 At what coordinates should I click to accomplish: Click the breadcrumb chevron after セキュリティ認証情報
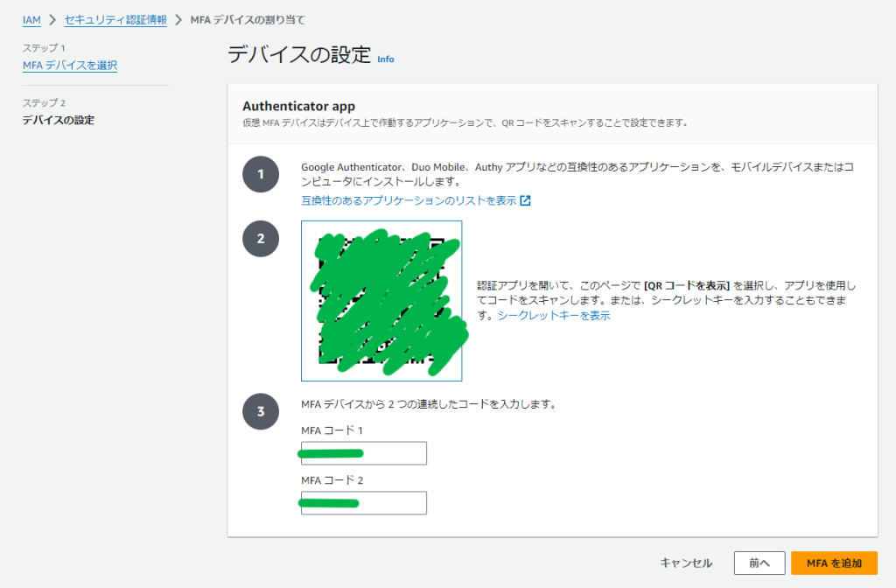tap(178, 19)
